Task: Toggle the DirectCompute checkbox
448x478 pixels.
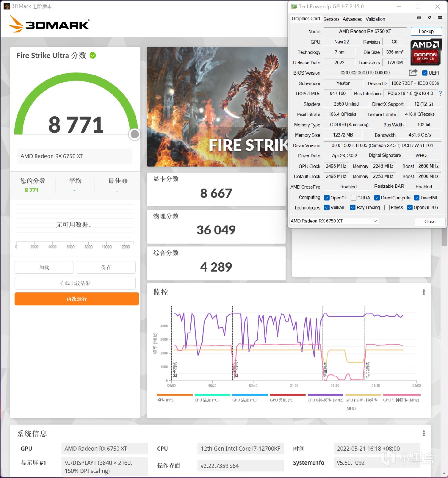Action: tap(377, 198)
